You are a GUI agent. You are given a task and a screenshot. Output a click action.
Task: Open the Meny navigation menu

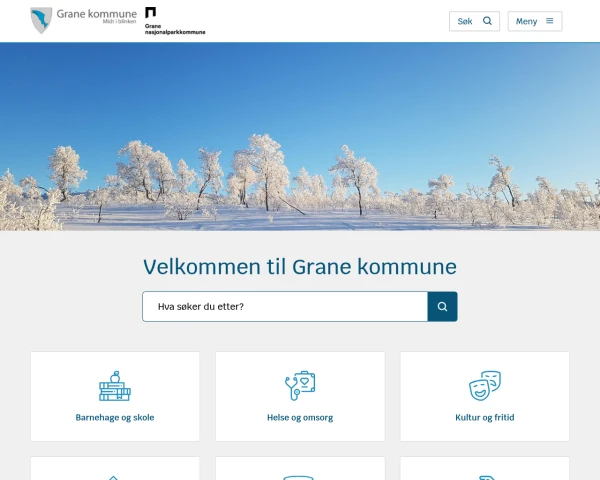click(535, 21)
